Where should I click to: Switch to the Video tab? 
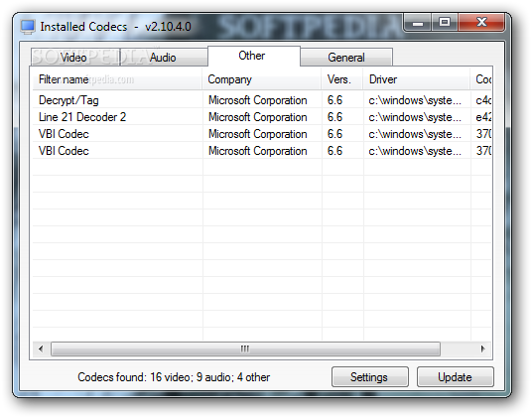point(75,57)
